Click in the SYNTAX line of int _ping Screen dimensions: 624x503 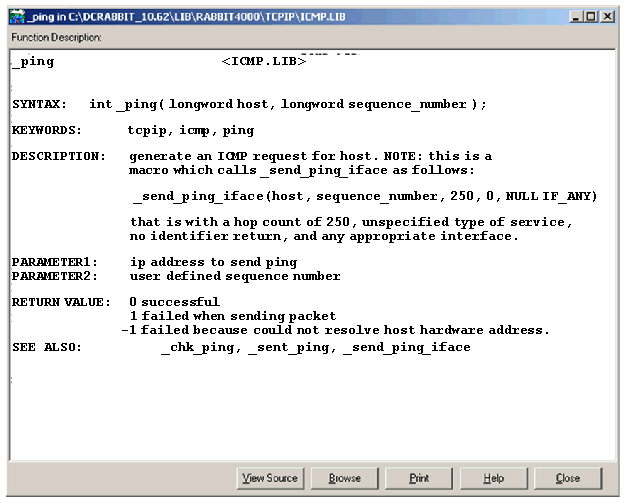click(287, 104)
